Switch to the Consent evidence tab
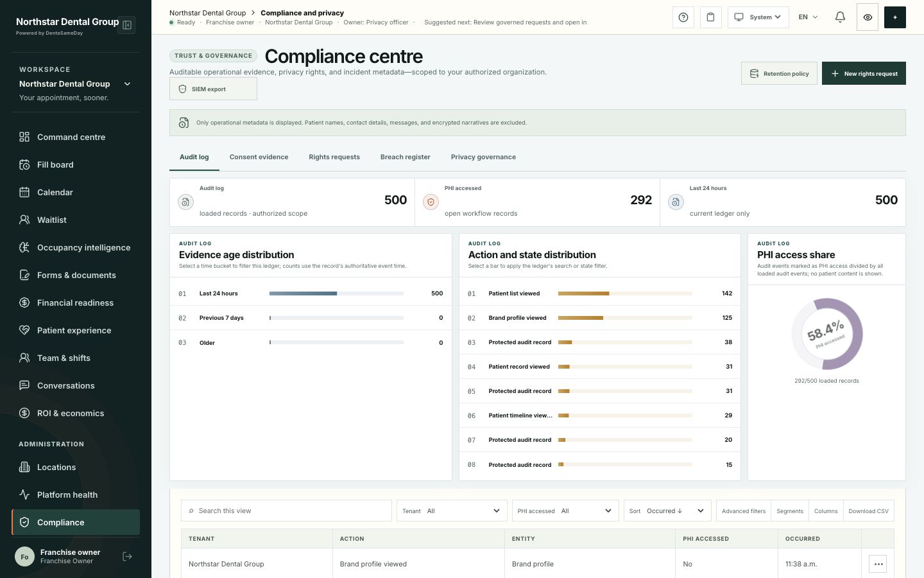 (x=259, y=157)
